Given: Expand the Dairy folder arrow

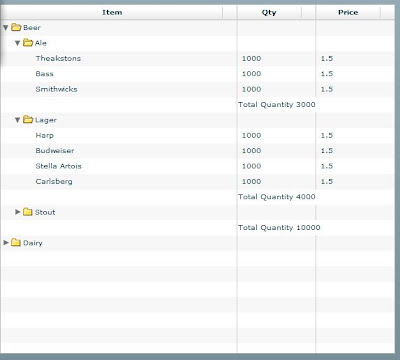Looking at the screenshot, I should click(x=6, y=243).
